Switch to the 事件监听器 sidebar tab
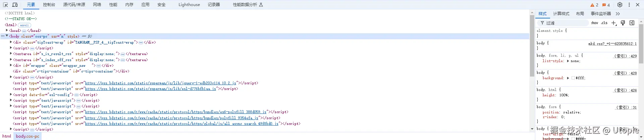 coord(601,14)
